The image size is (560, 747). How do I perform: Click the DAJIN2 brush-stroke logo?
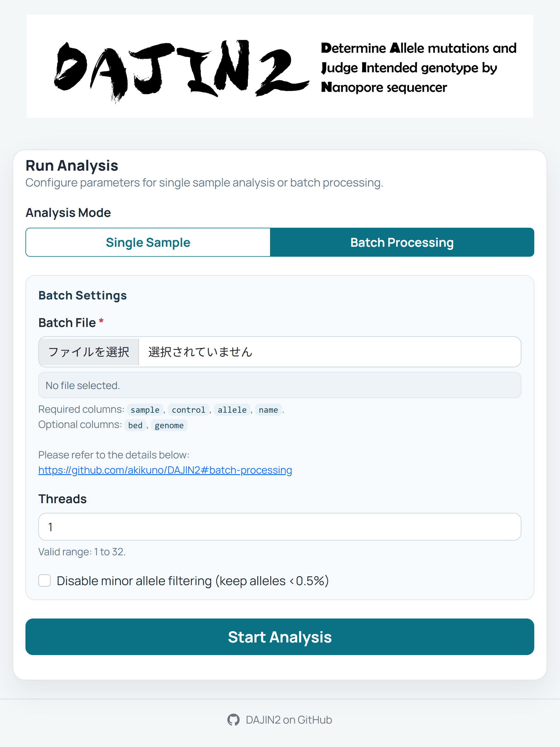click(181, 69)
